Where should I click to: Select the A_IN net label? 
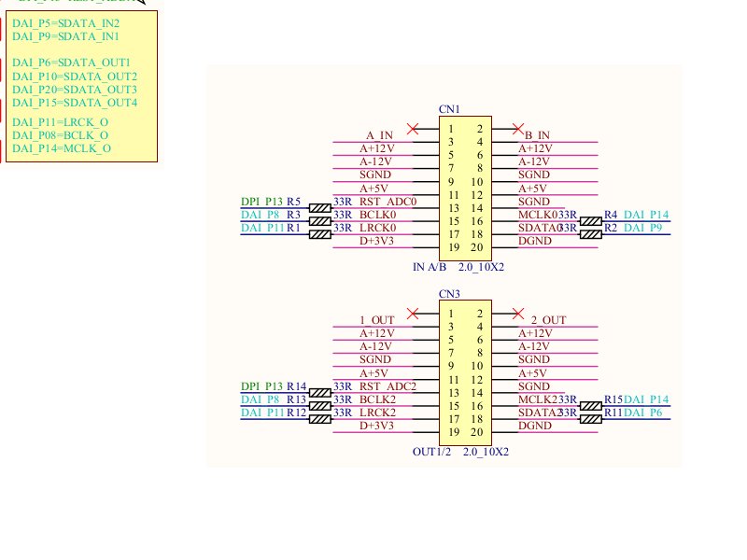point(379,135)
